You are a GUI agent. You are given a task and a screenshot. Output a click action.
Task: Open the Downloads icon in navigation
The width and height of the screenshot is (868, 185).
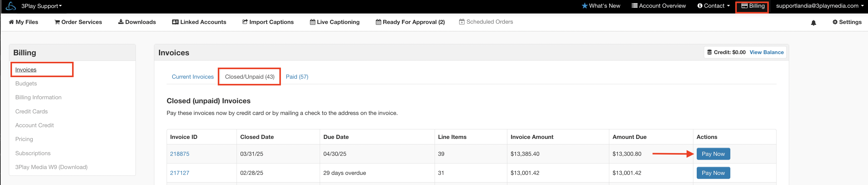pyautogui.click(x=121, y=22)
